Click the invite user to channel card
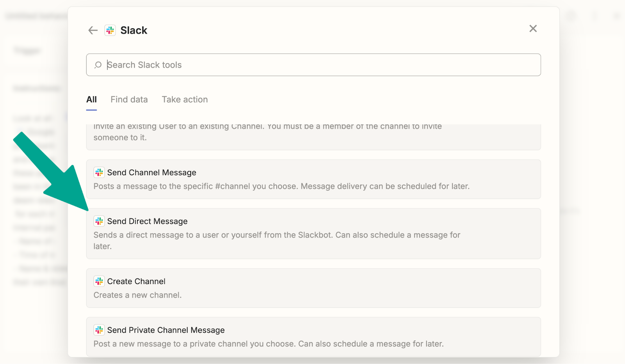 pos(313,137)
